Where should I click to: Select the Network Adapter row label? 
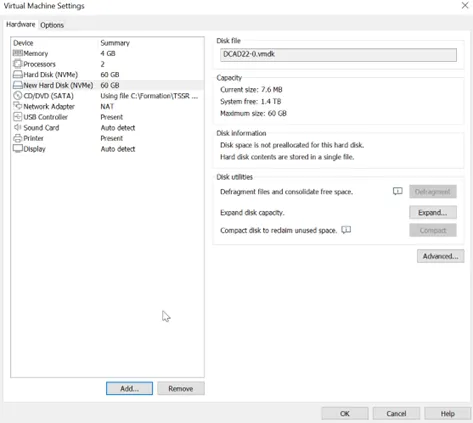tap(49, 106)
